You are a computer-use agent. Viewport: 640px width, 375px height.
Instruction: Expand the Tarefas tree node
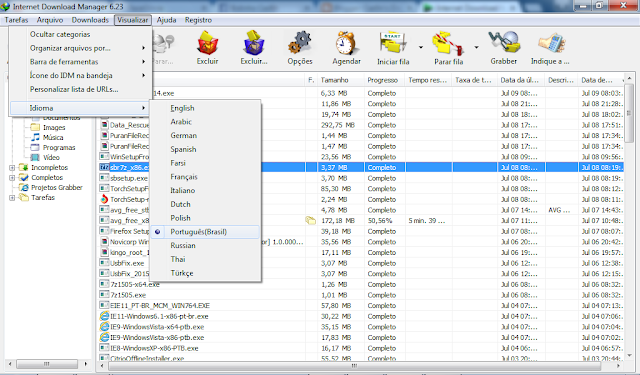[x=12, y=197]
